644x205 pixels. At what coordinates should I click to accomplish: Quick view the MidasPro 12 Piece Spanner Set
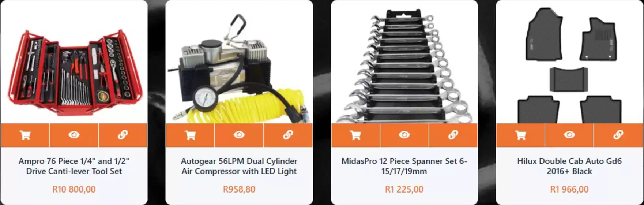click(x=404, y=135)
